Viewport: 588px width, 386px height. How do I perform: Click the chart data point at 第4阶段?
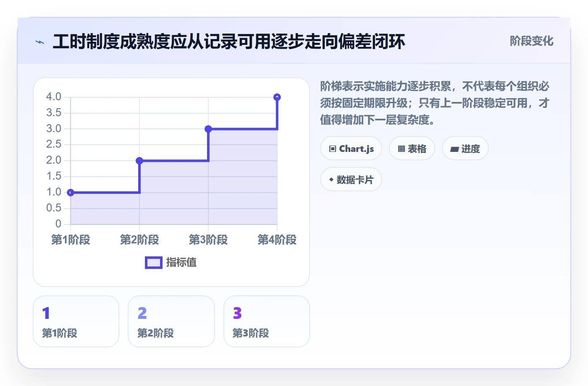[x=277, y=97]
